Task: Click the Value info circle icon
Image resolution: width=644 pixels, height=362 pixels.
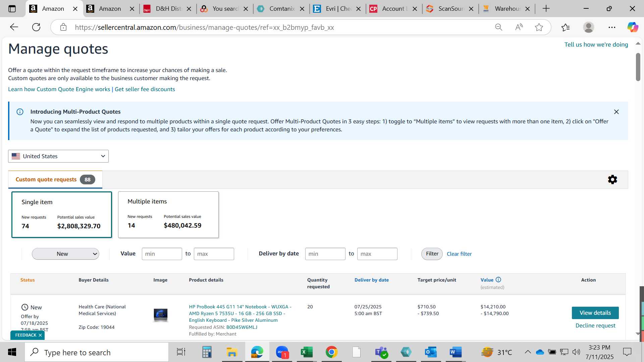Action: pos(498,280)
